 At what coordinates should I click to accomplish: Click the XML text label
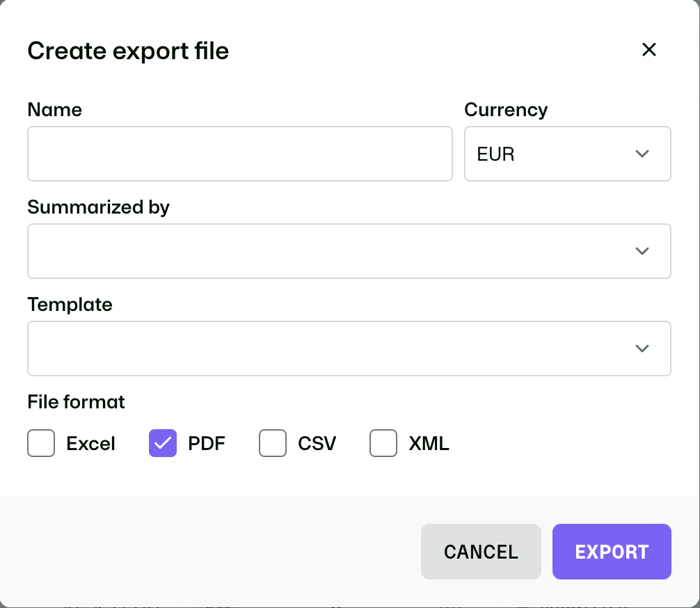429,444
